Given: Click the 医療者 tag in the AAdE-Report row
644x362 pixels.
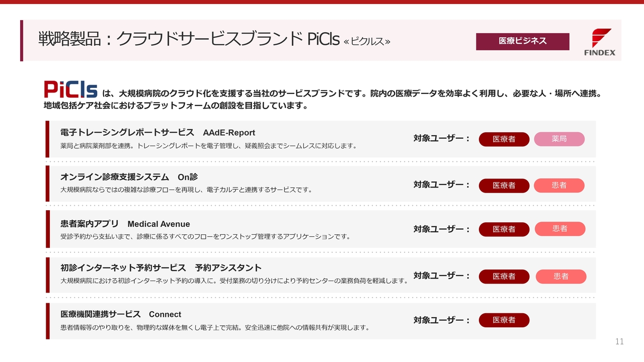Looking at the screenshot, I should point(504,139).
